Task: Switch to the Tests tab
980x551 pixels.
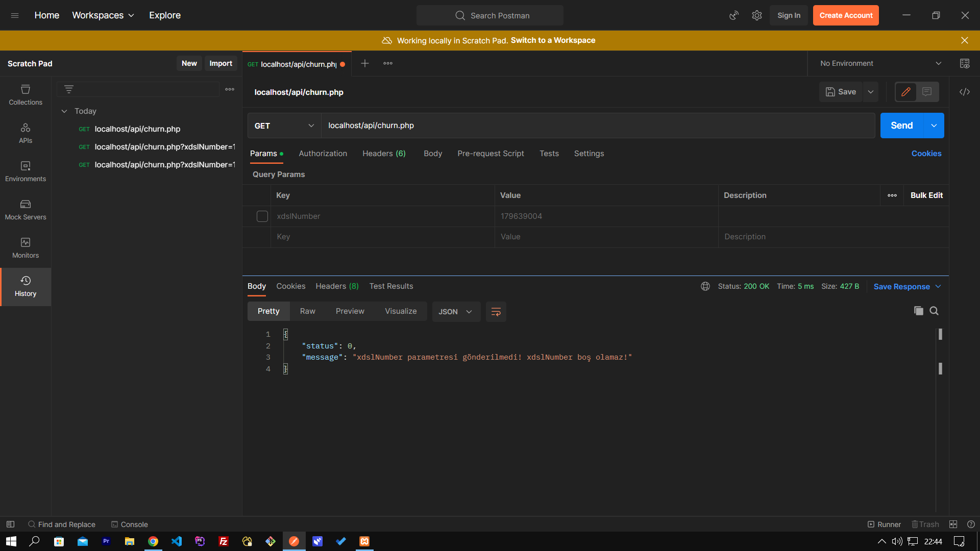Action: point(549,154)
